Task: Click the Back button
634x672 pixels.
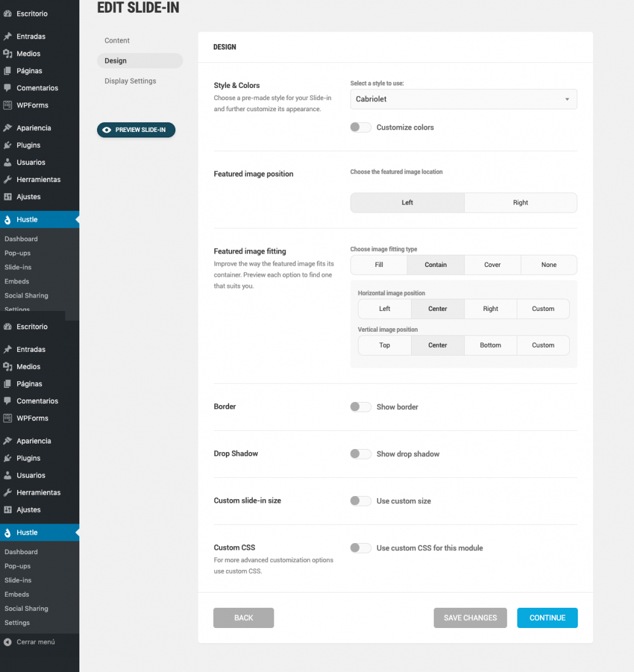Action: pyautogui.click(x=243, y=618)
